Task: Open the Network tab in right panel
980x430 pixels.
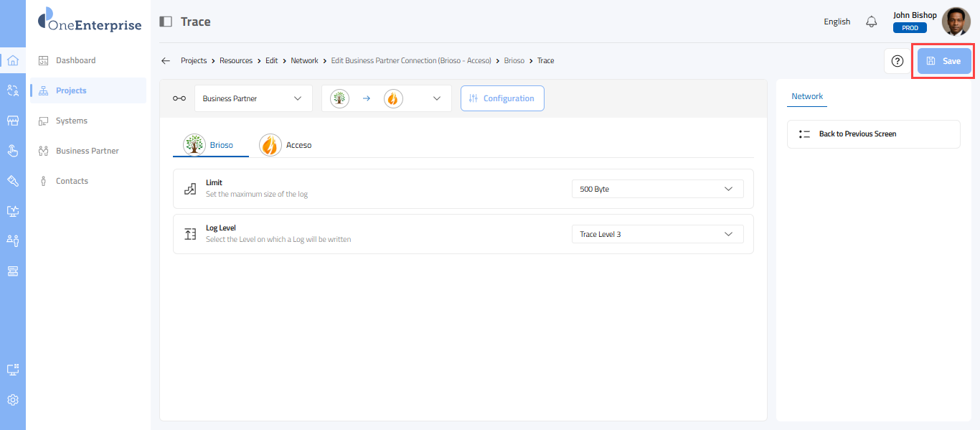Action: 807,96
